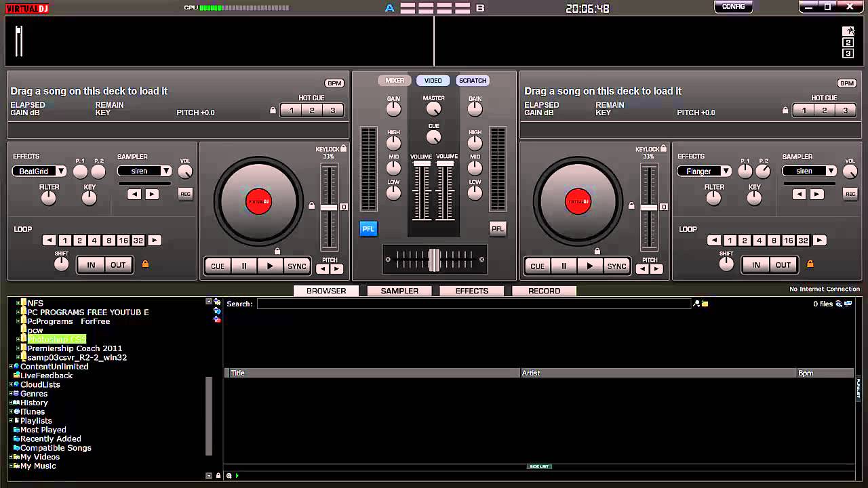Click the MASTER volume knob
The width and height of the screenshot is (868, 488).
tap(433, 108)
